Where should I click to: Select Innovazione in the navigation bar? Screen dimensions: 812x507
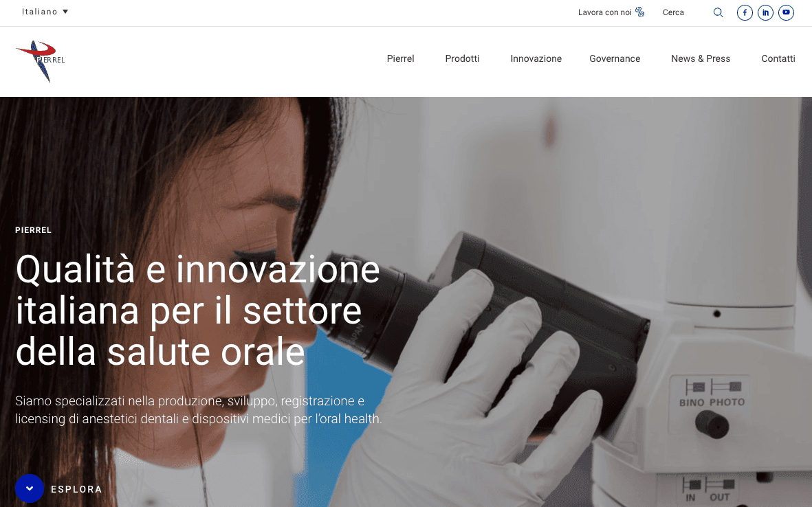(536, 58)
